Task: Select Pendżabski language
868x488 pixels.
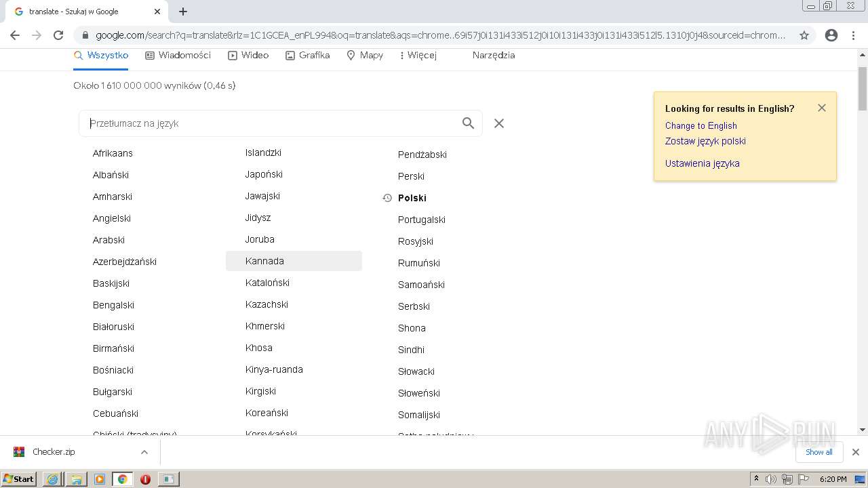Action: click(x=422, y=155)
